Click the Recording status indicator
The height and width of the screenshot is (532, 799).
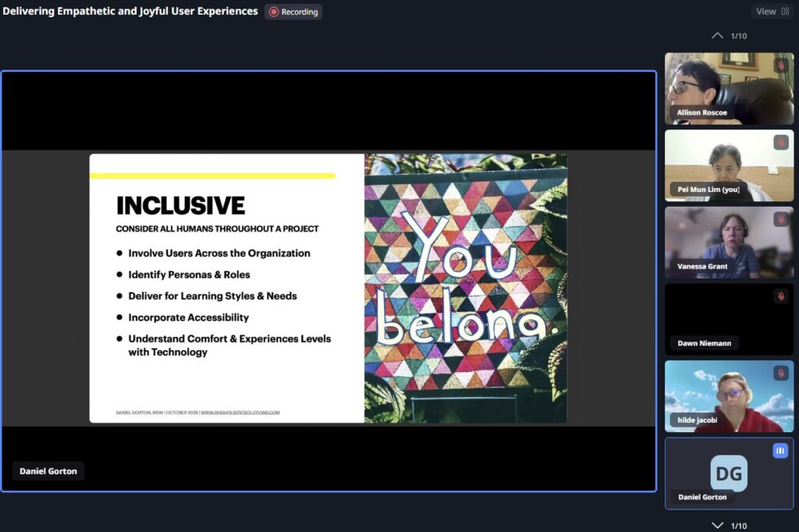click(293, 12)
